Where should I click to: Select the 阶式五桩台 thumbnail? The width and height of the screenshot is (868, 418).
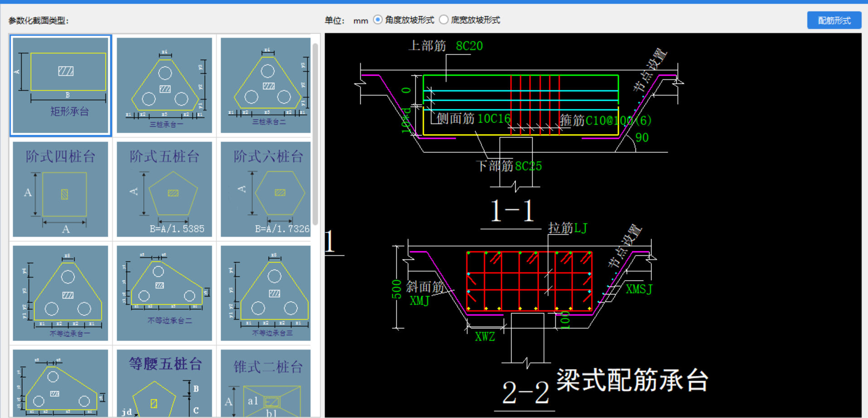tap(164, 189)
